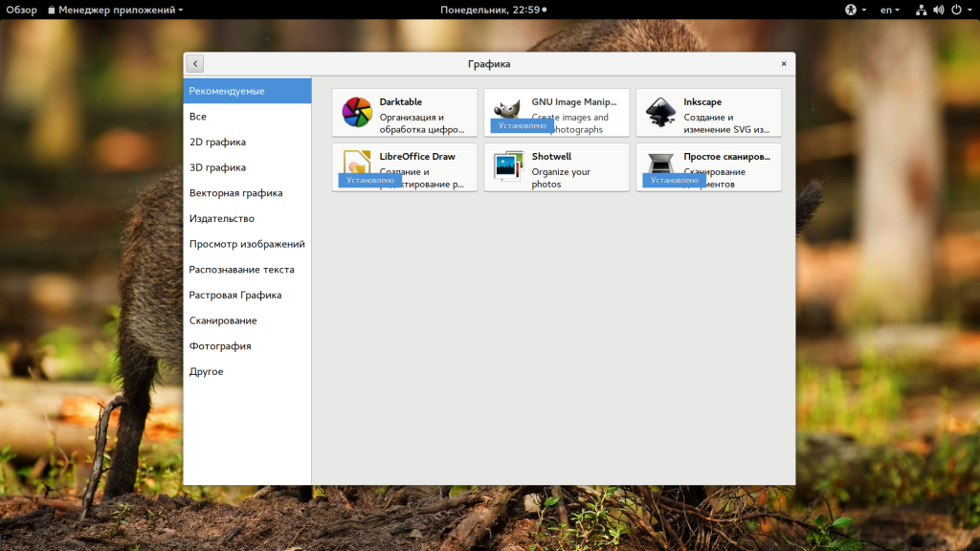The image size is (980, 551).
Task: Click the scanner icon for Простое сканирование
Action: coord(660,163)
